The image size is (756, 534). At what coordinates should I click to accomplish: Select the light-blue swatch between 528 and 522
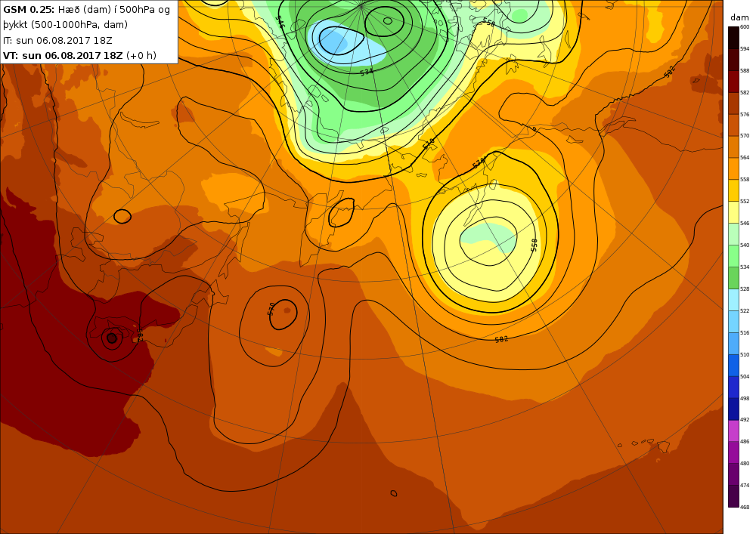tap(733, 300)
